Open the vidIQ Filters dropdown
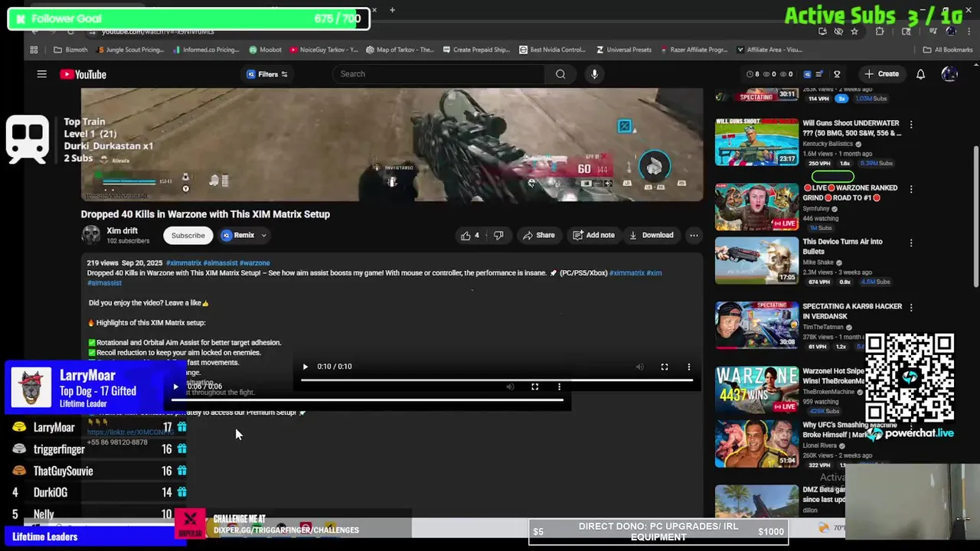980x551 pixels. 266,74
